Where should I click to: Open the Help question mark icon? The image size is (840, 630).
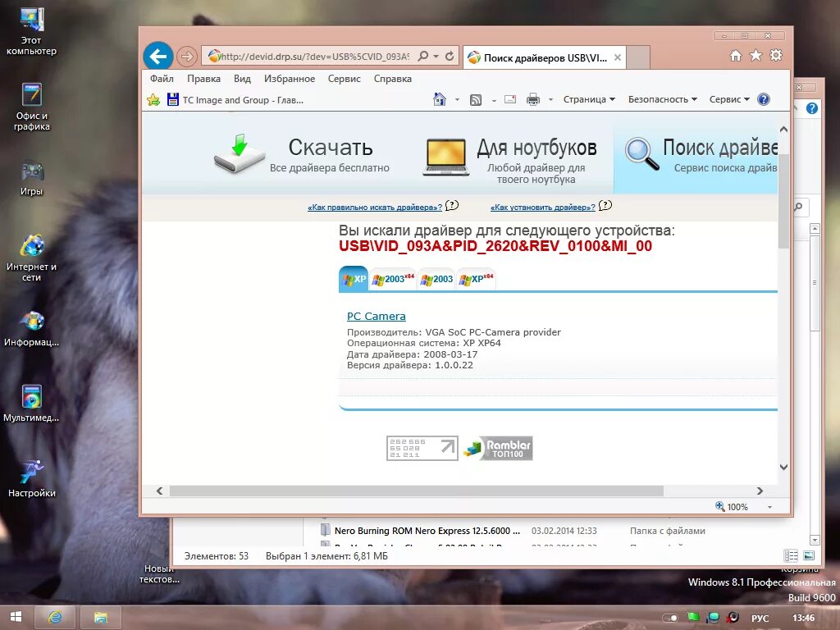(x=764, y=99)
